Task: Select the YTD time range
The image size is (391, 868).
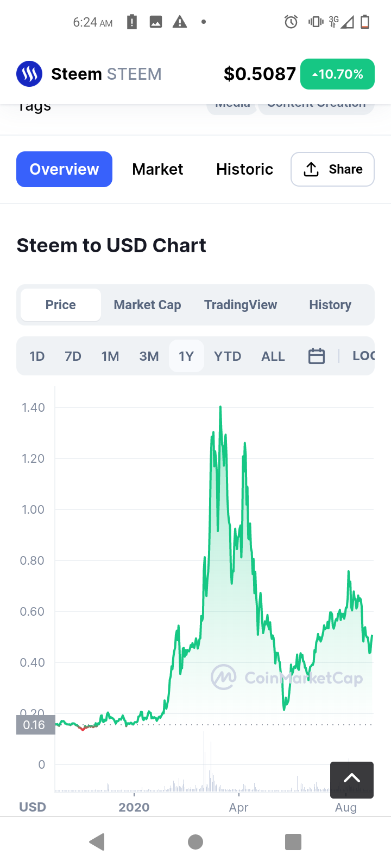Action: 228,356
